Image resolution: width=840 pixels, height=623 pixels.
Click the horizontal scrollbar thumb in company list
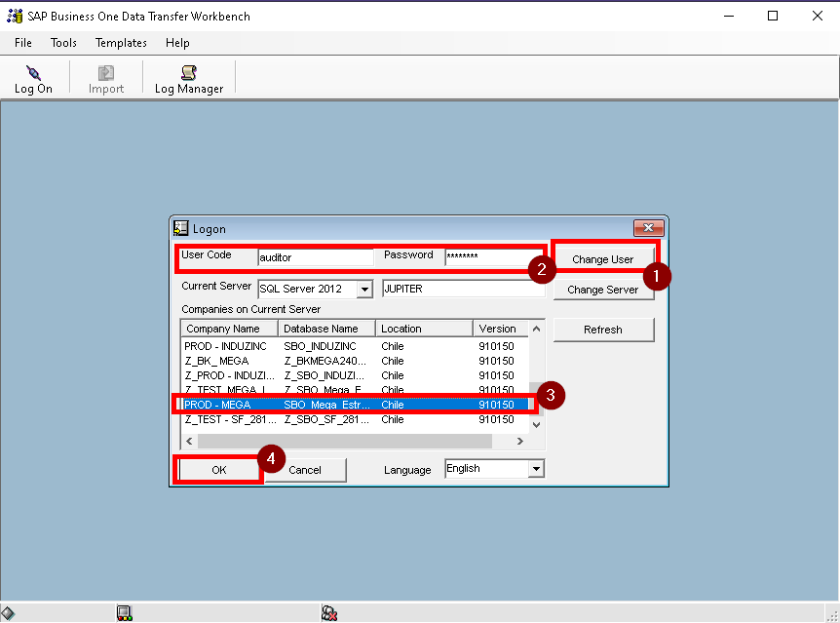tap(344, 441)
